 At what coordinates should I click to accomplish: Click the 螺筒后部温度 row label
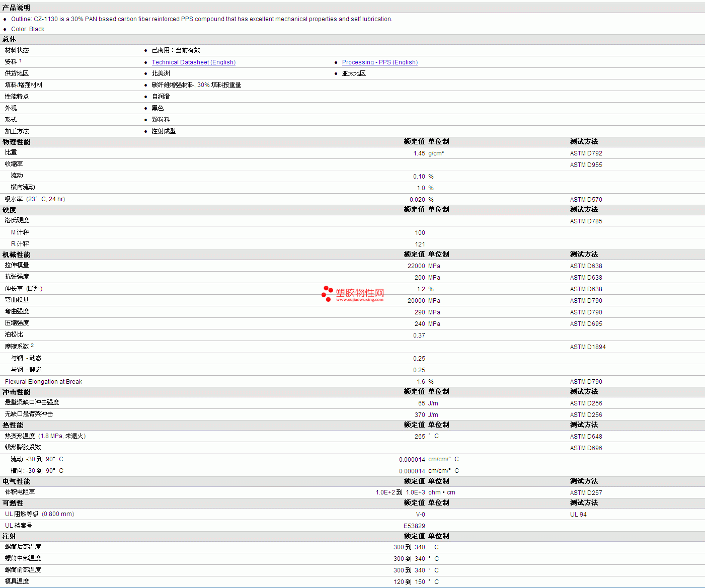(x=23, y=547)
